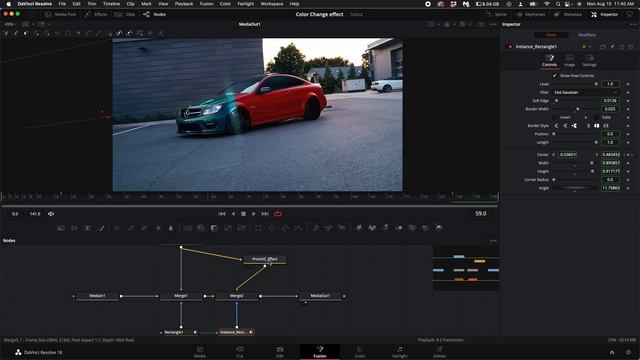
Task: Toggle the Media Pool panel
Action: point(60,14)
